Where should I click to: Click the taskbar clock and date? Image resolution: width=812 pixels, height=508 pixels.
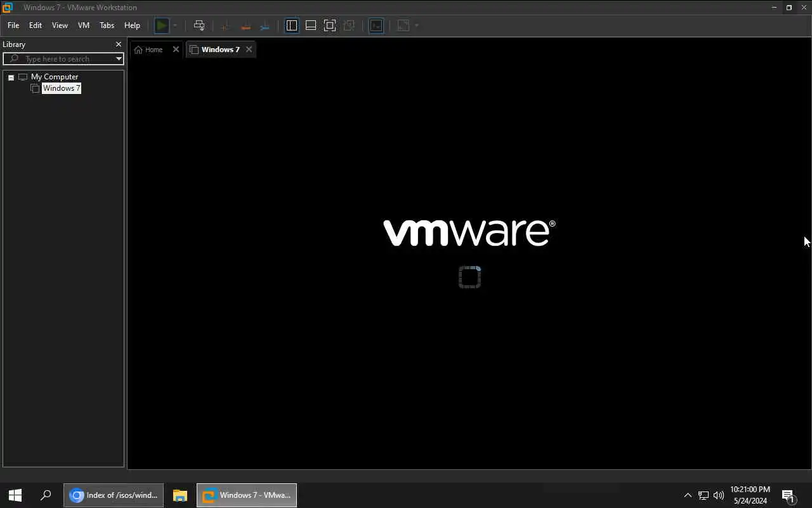pyautogui.click(x=750, y=495)
